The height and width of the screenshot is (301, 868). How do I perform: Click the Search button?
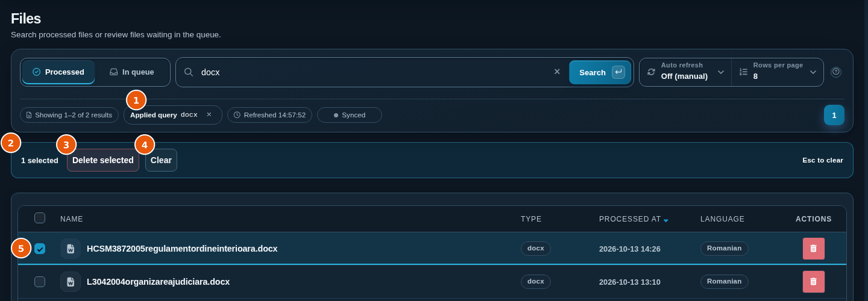600,72
